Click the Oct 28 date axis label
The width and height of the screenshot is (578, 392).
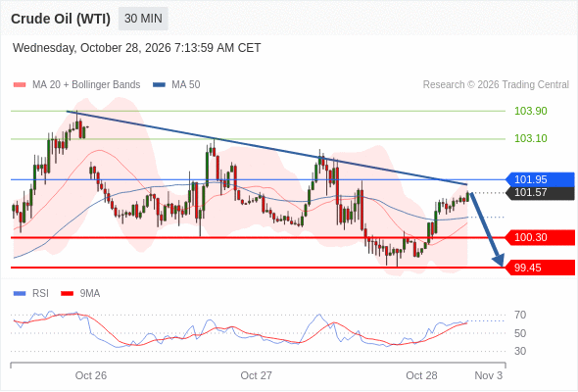coord(421,375)
